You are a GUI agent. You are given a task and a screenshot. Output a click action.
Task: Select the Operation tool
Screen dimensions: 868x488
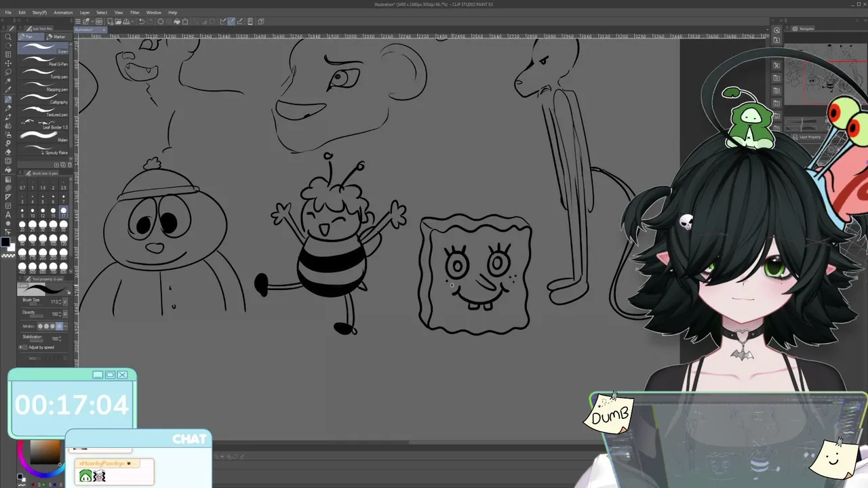point(8,54)
